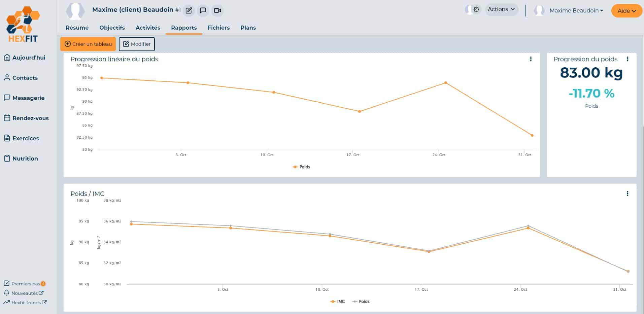Open the settings gear icon near Actions

[476, 9]
